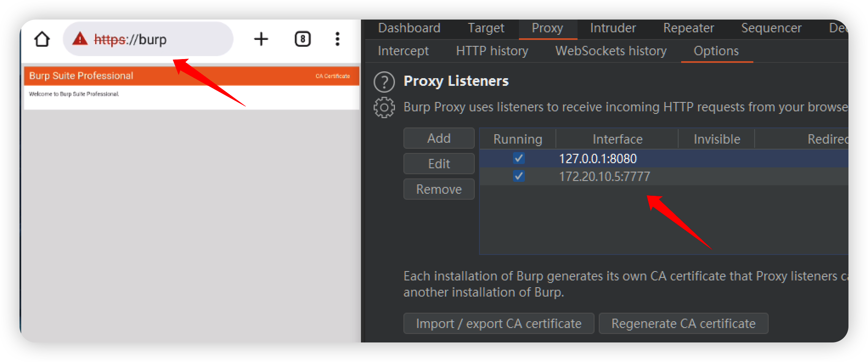
Task: Open the browser three-dot menu
Action: pyautogui.click(x=338, y=39)
